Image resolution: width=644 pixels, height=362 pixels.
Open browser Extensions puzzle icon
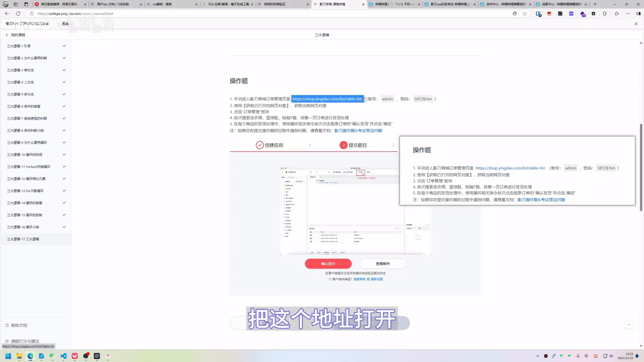(605, 14)
